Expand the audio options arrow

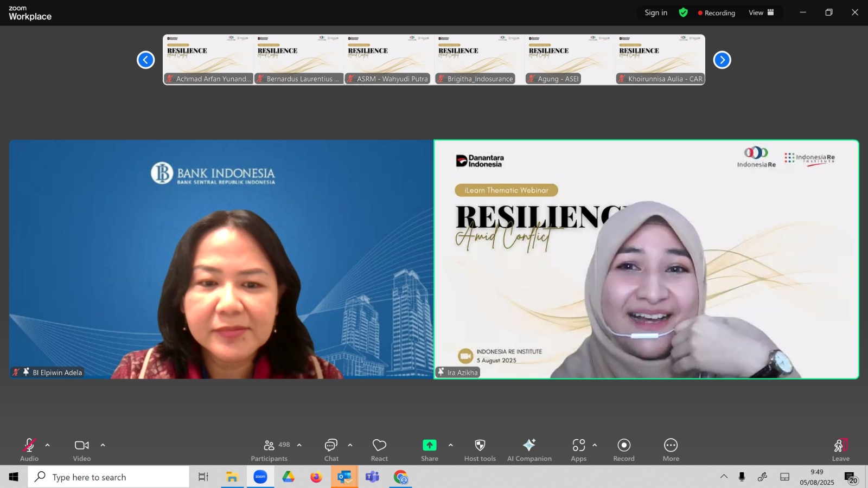click(48, 445)
